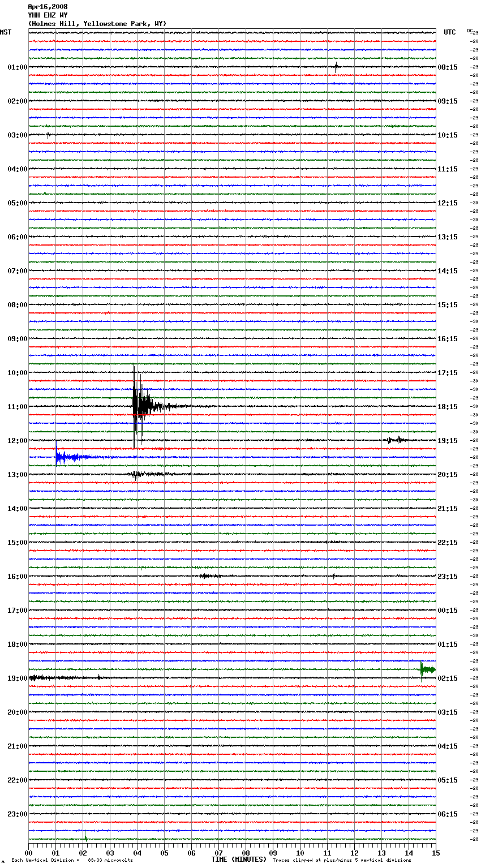Viewport: 481px width, 868px height.
Task: Click the large black earthquake burst on 11:00 trace
Action: coord(147,406)
